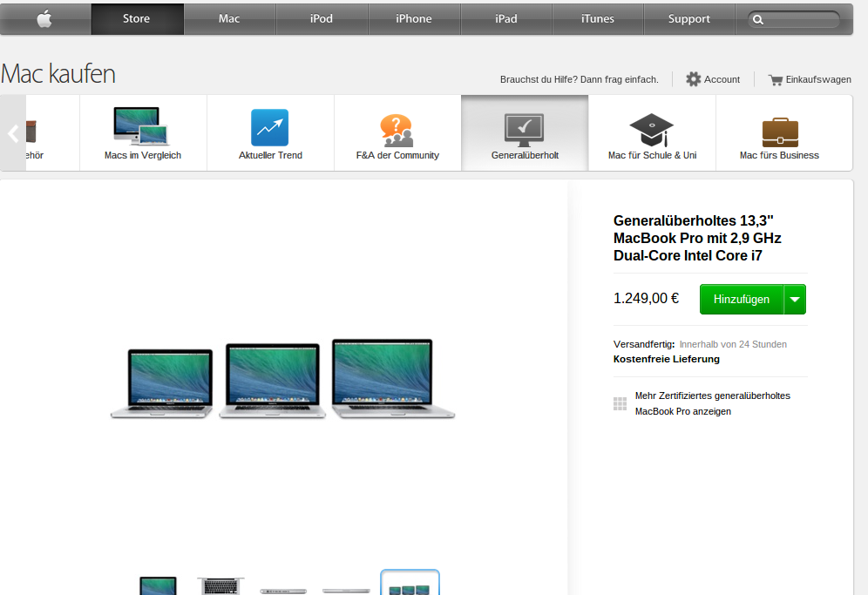Viewport: 868px width, 595px height.
Task: Click the 1.249,00 € price
Action: 646,298
